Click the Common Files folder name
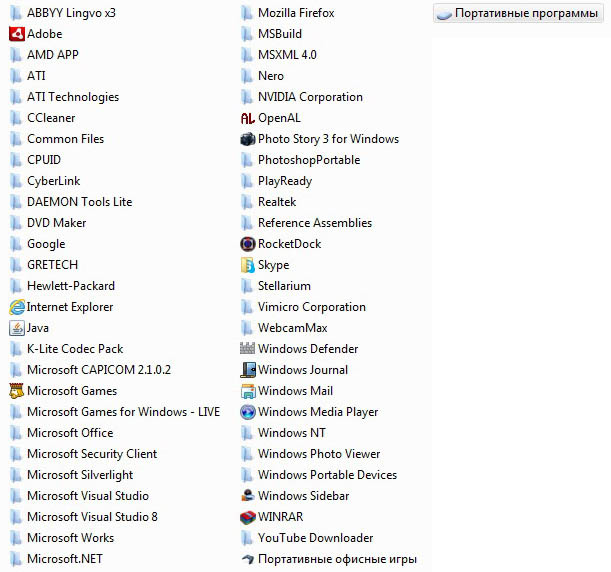611x572 pixels. click(65, 139)
